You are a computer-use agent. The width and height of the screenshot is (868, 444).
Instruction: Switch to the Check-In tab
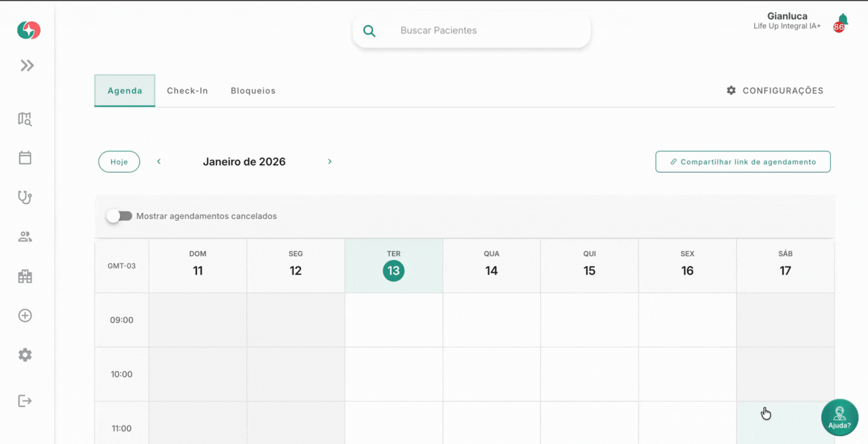187,91
